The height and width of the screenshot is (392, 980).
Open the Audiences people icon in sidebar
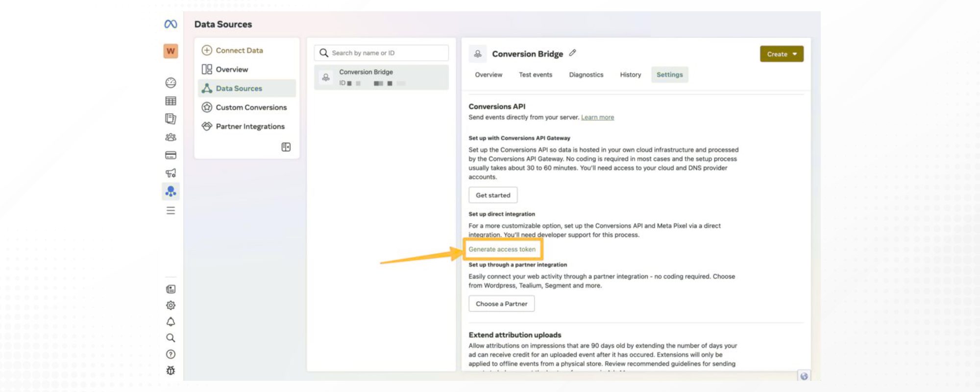pyautogui.click(x=171, y=137)
